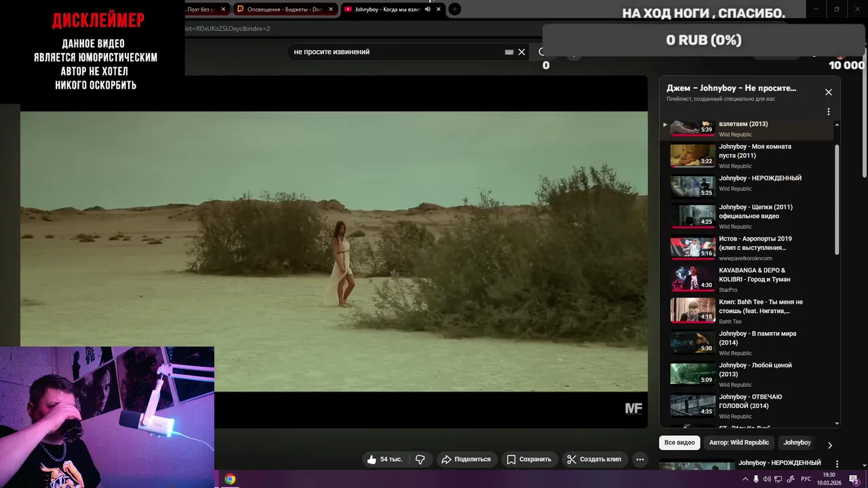Play Johnyboy - В памяти мира (2014)
The image size is (868, 488).
point(757,338)
